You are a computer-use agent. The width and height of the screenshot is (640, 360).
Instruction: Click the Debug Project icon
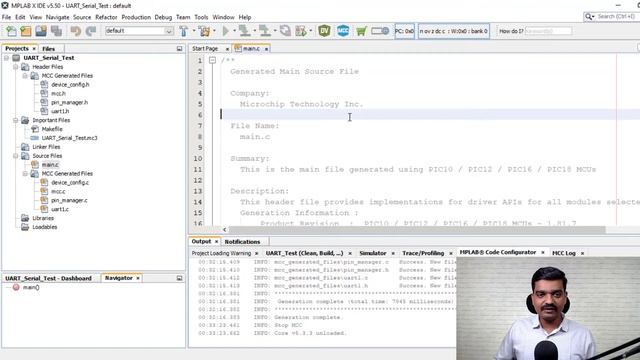301,31
